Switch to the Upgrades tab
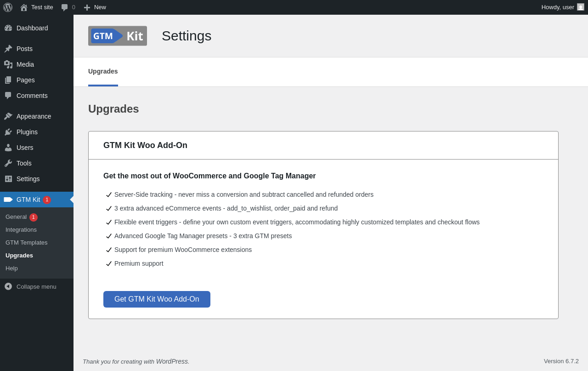 click(x=103, y=72)
